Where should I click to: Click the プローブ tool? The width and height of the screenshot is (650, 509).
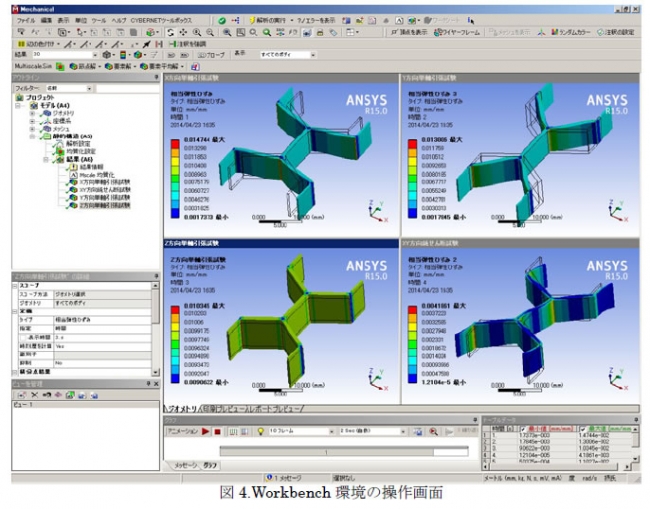211,55
